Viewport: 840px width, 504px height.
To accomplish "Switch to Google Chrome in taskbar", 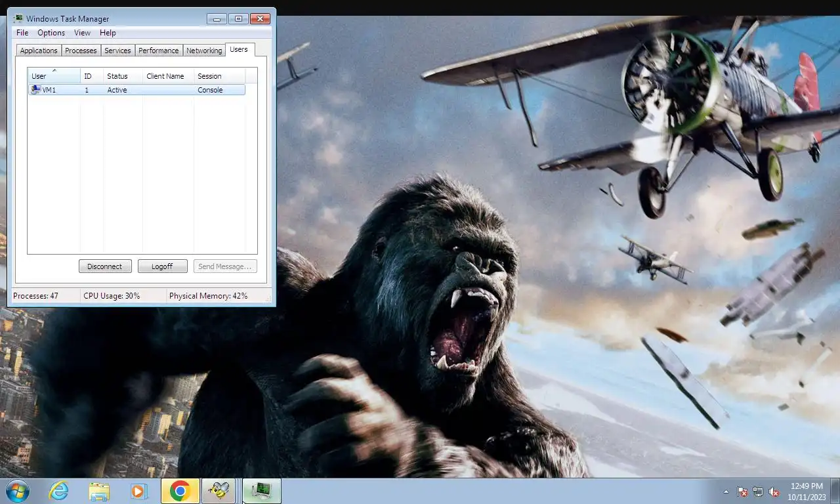I will click(180, 491).
